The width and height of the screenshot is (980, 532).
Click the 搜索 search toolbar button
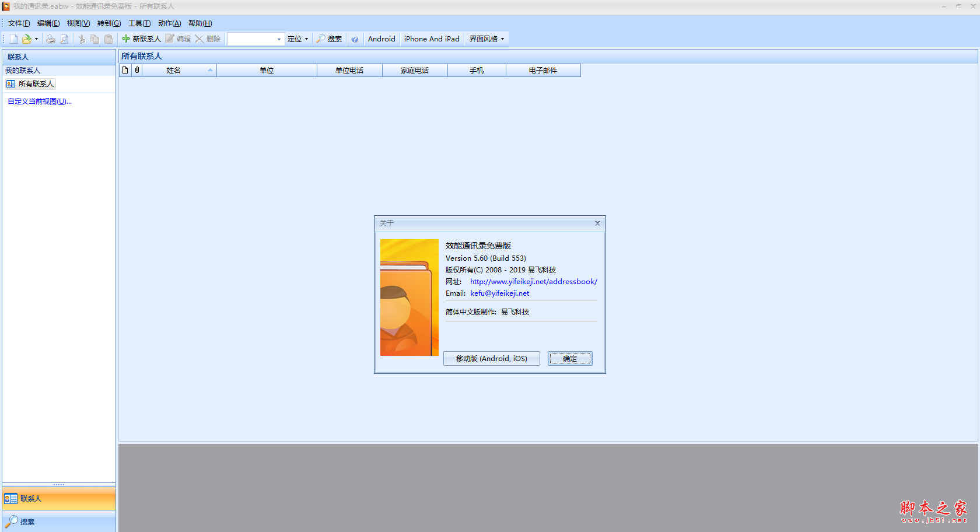(330, 39)
